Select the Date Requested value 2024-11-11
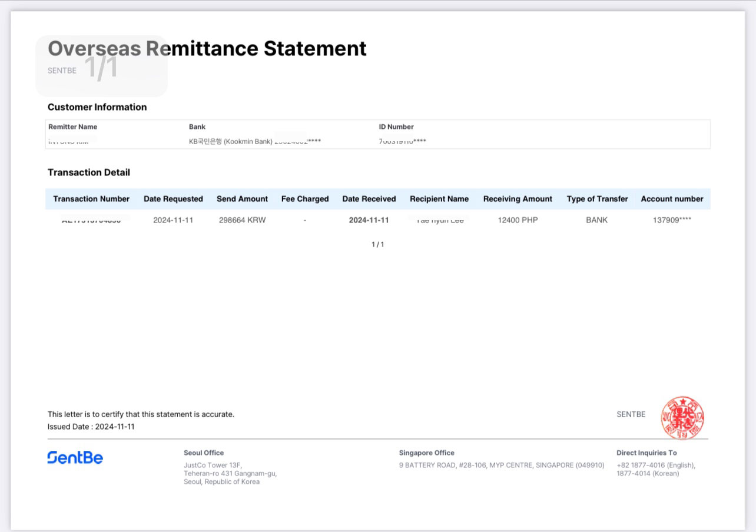This screenshot has height=532, width=756. (x=173, y=220)
